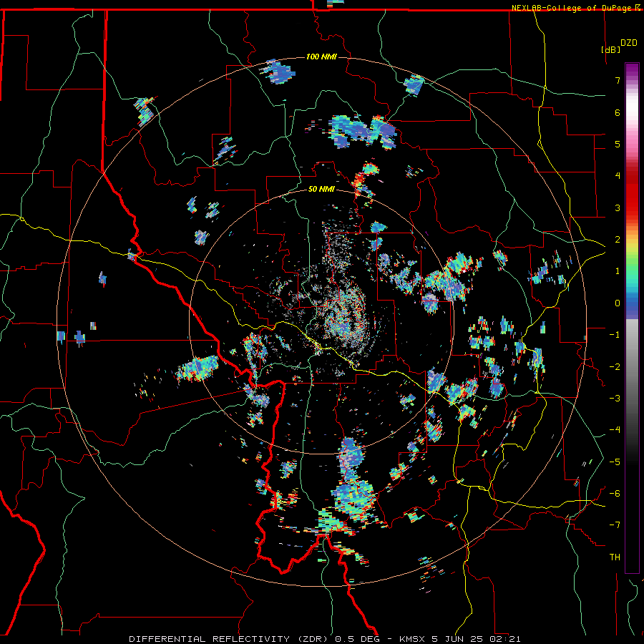The height and width of the screenshot is (644, 644).
Task: Click the -6 tick label on scale
Action: [615, 494]
